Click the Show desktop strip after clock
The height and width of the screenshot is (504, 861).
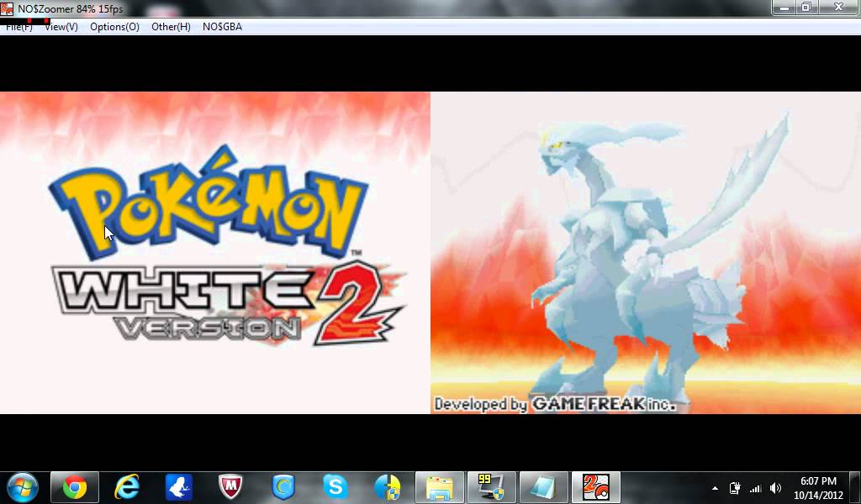pyautogui.click(x=855, y=487)
